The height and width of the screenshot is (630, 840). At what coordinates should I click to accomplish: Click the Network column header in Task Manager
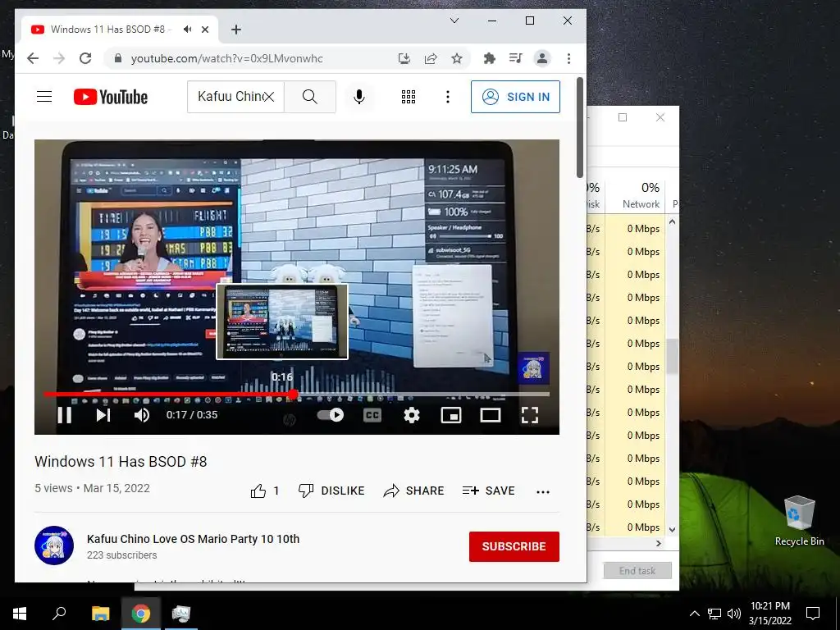pos(641,196)
